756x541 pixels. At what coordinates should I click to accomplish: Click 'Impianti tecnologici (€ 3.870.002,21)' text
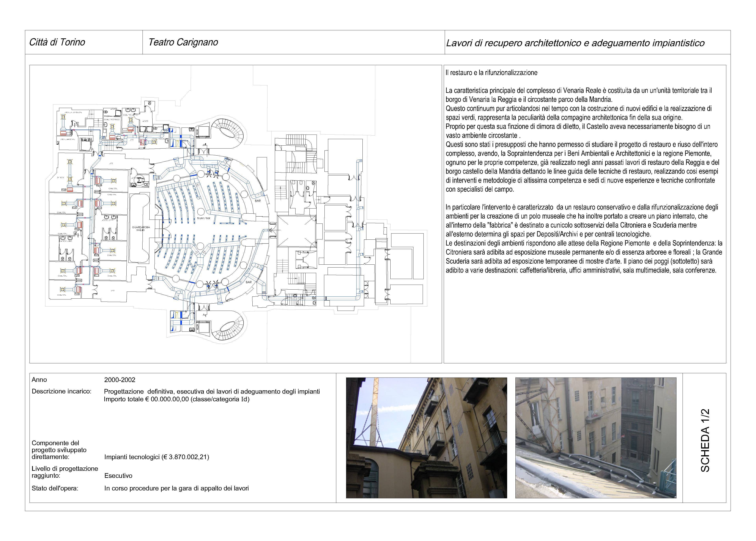(157, 457)
